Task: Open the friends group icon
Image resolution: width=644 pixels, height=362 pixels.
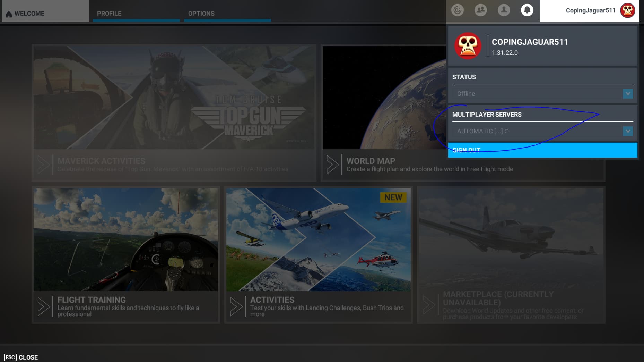Action: click(x=481, y=10)
